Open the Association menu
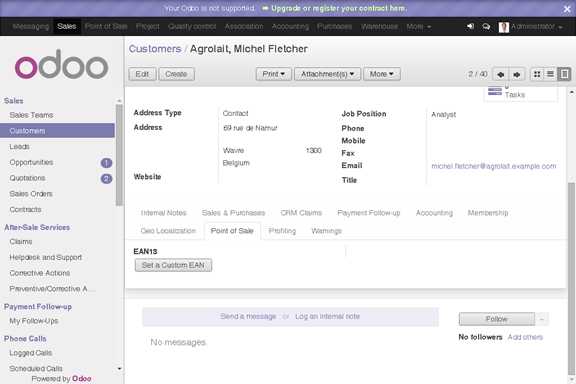 click(x=244, y=26)
